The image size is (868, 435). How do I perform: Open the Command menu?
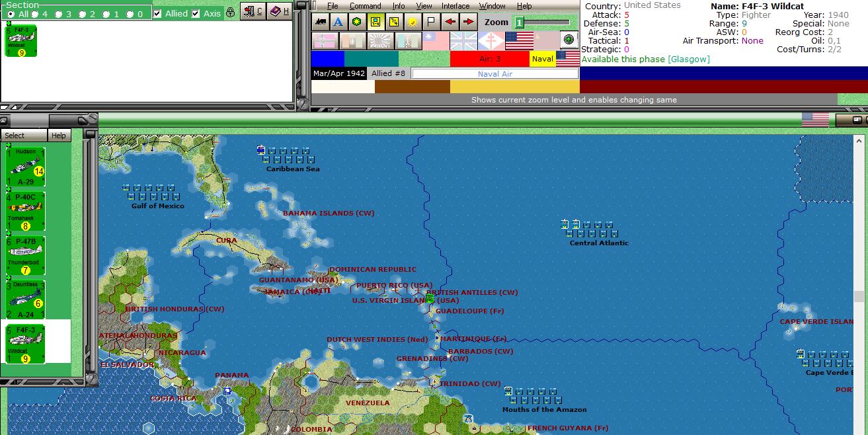tap(366, 6)
